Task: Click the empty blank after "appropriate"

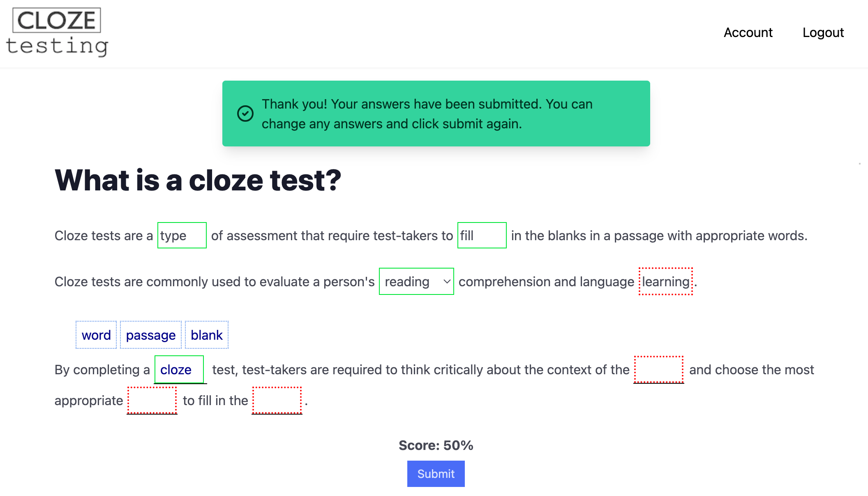Action: (x=152, y=401)
